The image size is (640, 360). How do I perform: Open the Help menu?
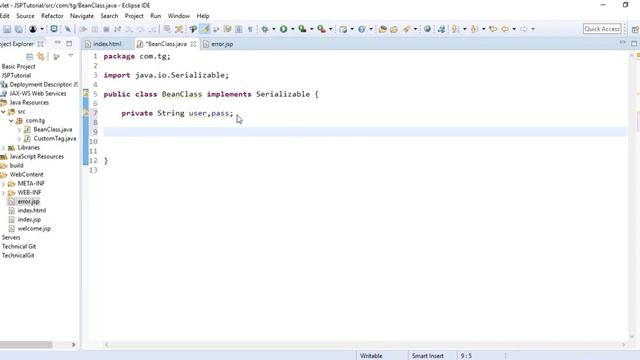(203, 16)
